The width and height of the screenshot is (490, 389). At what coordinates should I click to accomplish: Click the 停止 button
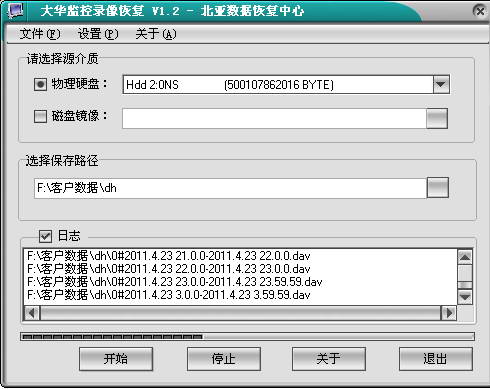[x=224, y=359]
